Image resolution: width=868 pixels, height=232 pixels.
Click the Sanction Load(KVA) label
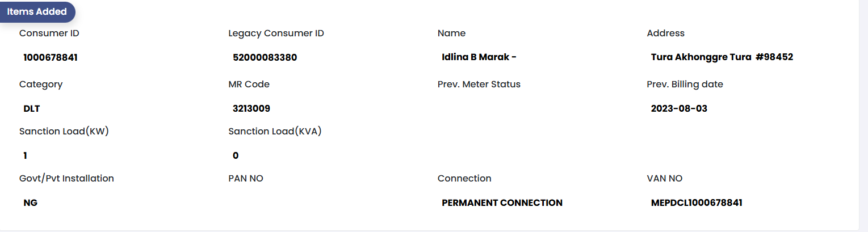pyautogui.click(x=275, y=132)
